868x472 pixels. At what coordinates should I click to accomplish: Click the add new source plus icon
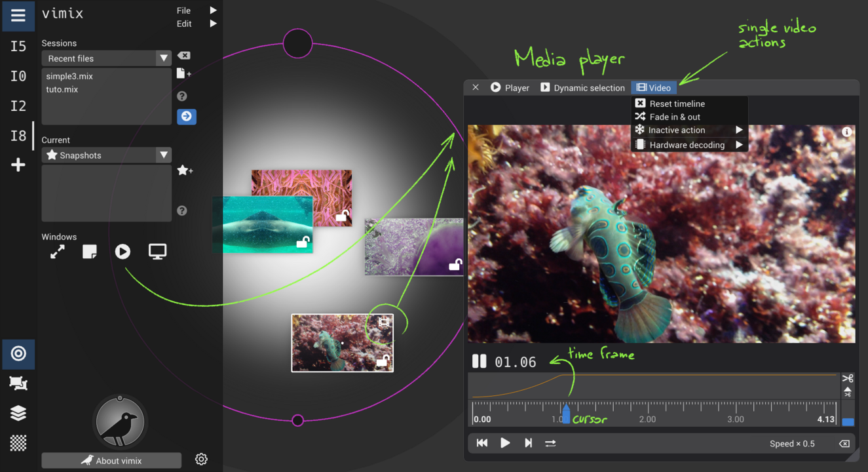(x=18, y=165)
